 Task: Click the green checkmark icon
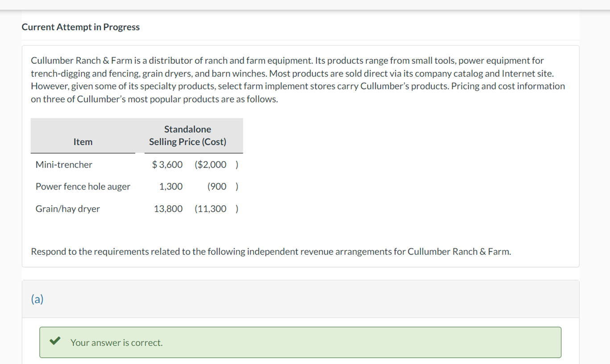(x=55, y=342)
